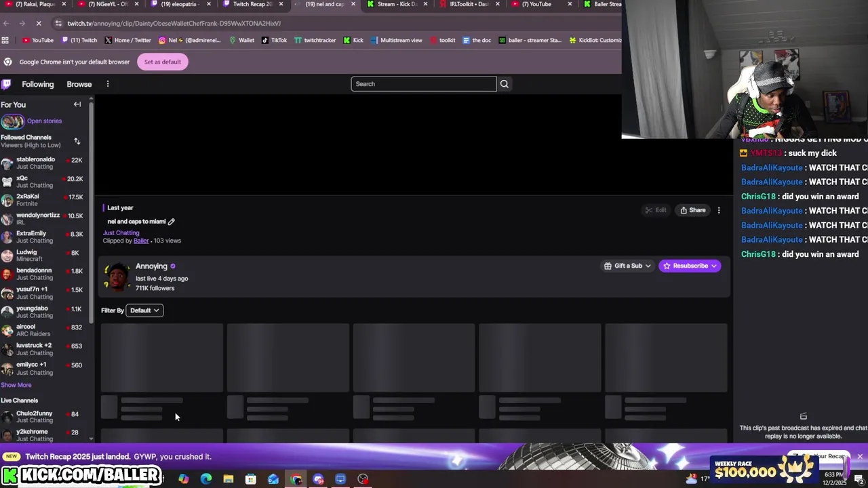Open Microsoft Store taskbar icon
The image size is (868, 488).
click(251, 479)
